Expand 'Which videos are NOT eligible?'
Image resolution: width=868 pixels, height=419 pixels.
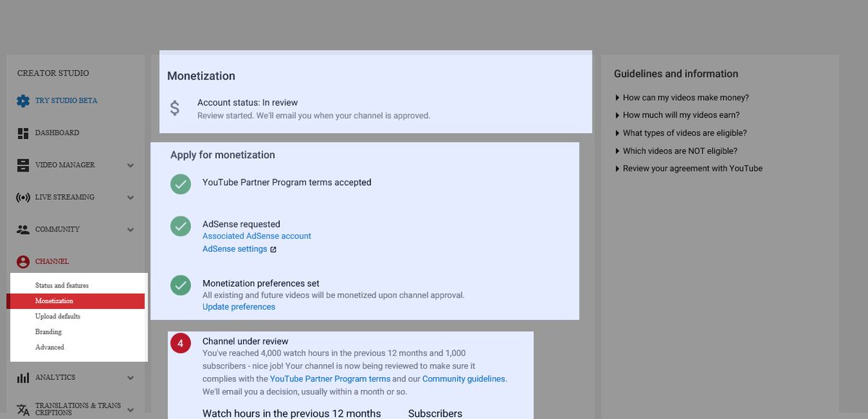[x=676, y=151]
